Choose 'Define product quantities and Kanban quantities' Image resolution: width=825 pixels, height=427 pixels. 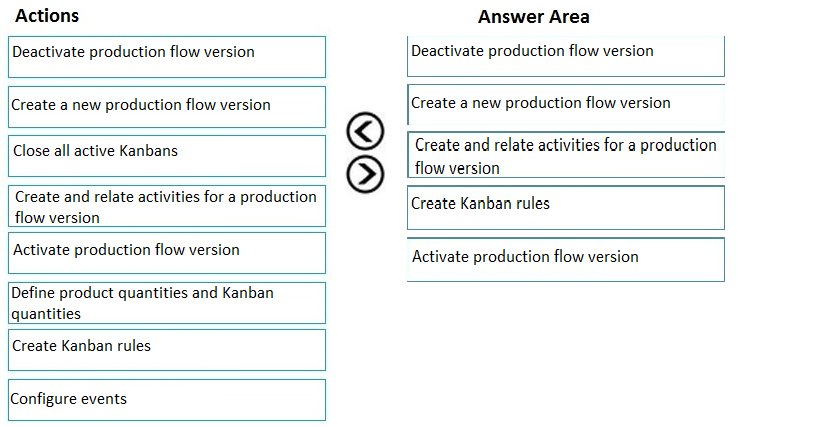tap(167, 303)
